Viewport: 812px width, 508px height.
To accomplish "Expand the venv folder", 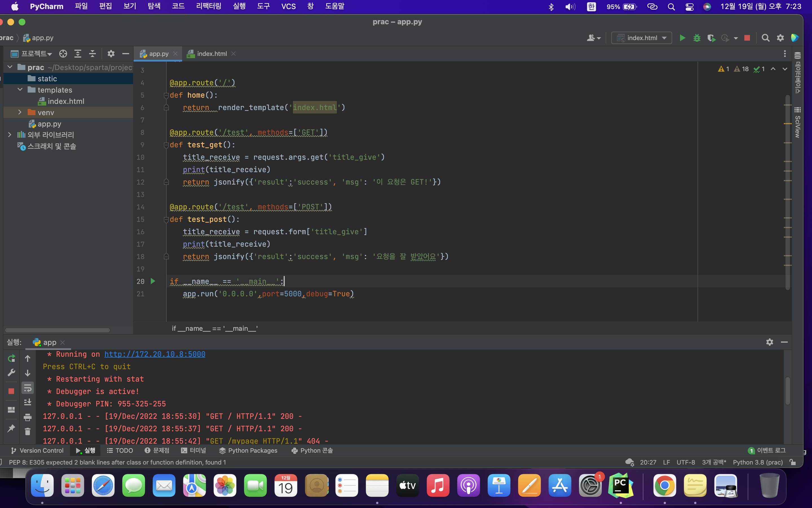I will [20, 112].
